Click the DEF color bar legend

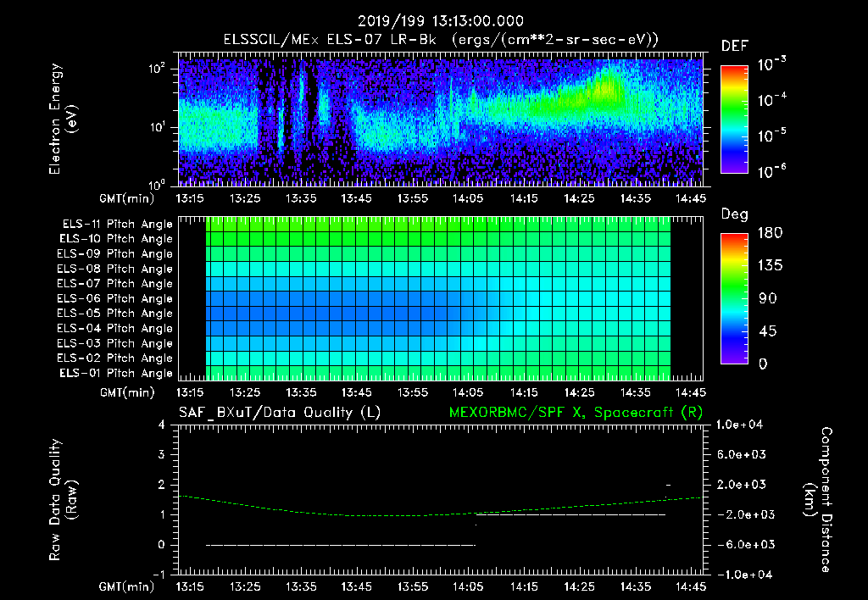(x=734, y=119)
